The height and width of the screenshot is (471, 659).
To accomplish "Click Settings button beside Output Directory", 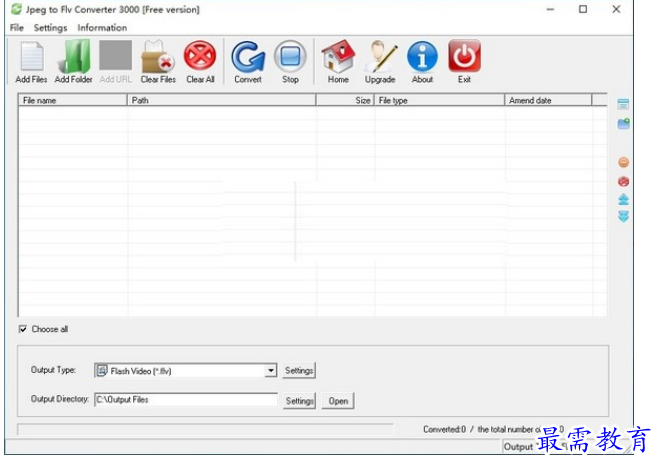I will 299,401.
